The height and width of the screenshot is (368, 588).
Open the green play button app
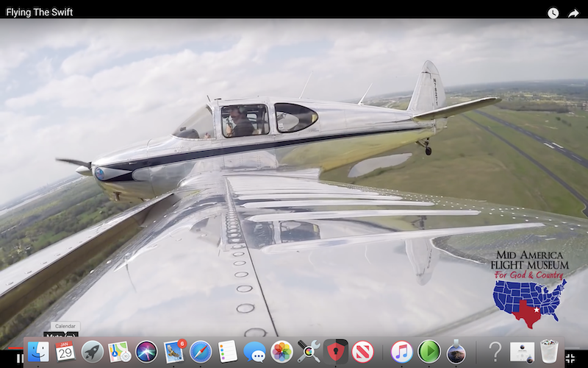pos(429,352)
